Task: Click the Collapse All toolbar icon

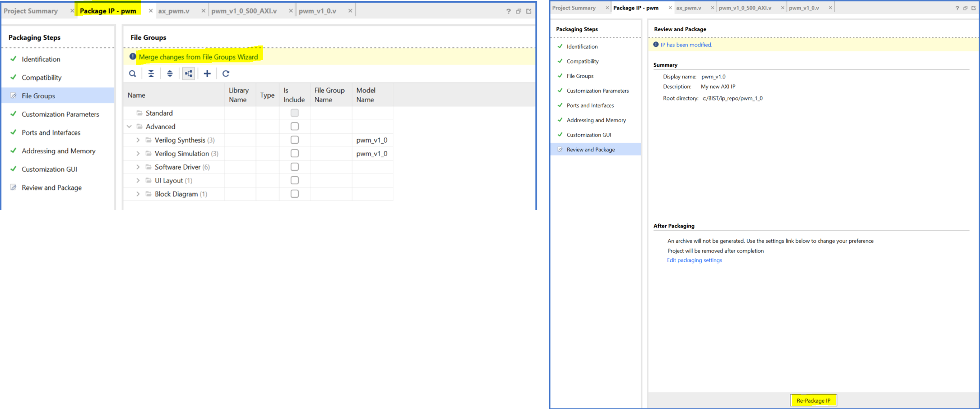Action: click(x=151, y=74)
